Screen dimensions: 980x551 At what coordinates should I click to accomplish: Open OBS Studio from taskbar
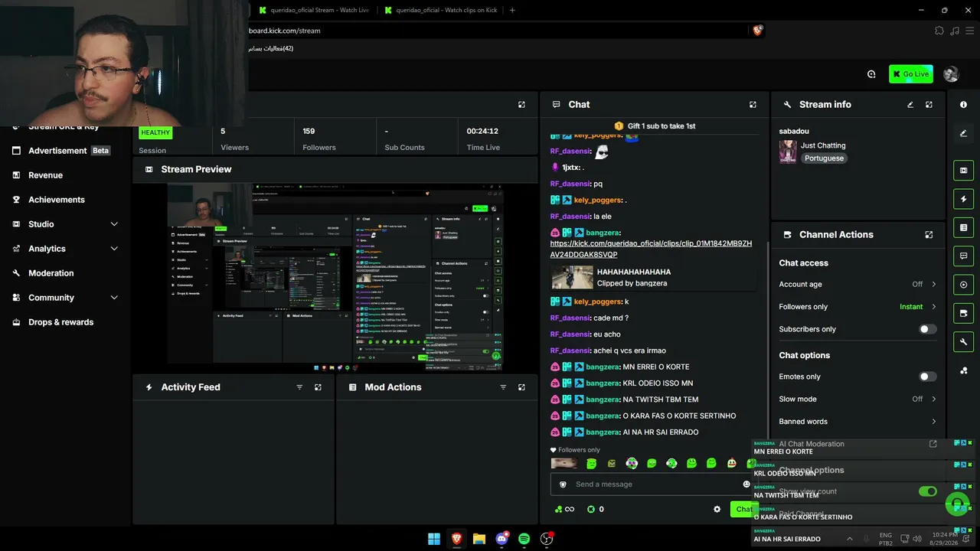(x=547, y=539)
